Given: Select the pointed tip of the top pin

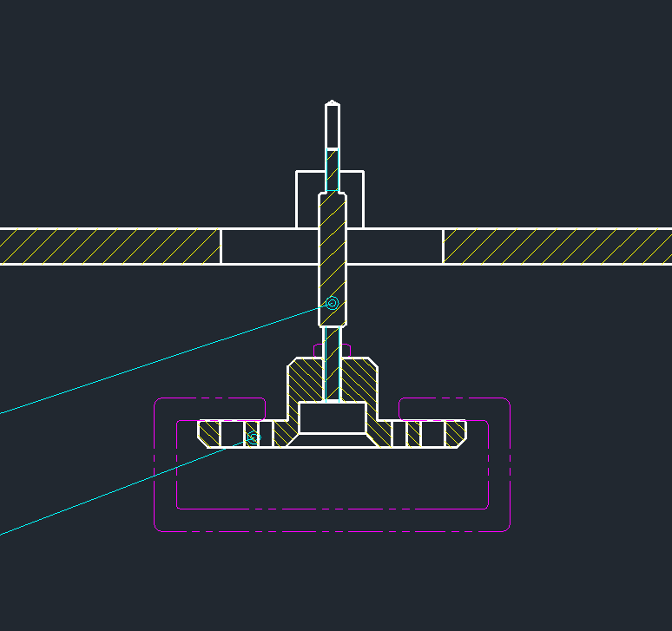Looking at the screenshot, I should click(x=333, y=102).
